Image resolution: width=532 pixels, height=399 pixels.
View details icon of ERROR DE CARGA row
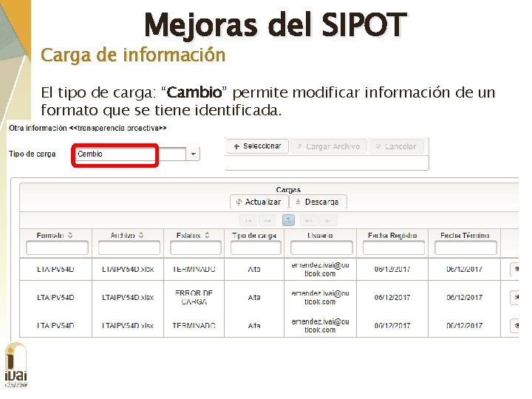(x=516, y=298)
